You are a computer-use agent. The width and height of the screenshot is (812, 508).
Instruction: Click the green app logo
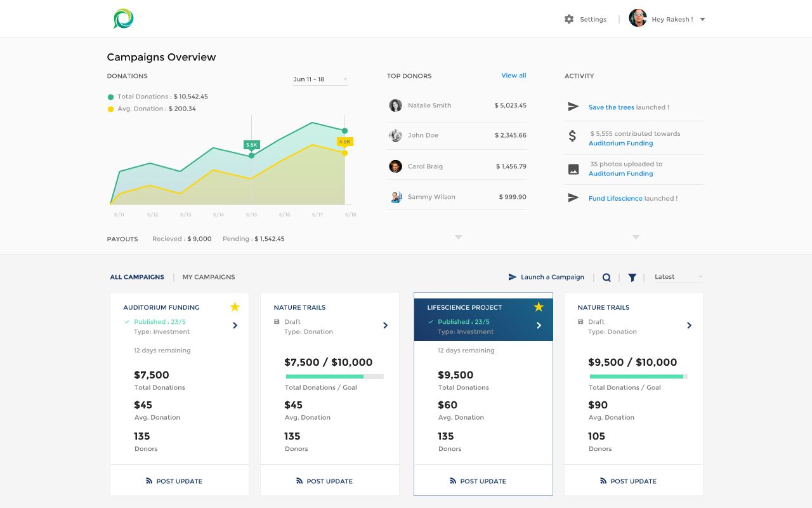pyautogui.click(x=123, y=19)
